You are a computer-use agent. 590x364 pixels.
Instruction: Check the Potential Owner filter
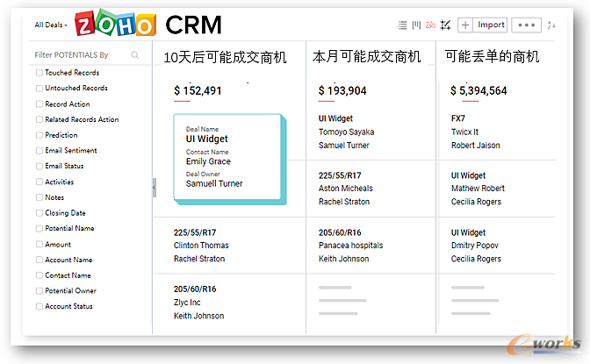40,290
